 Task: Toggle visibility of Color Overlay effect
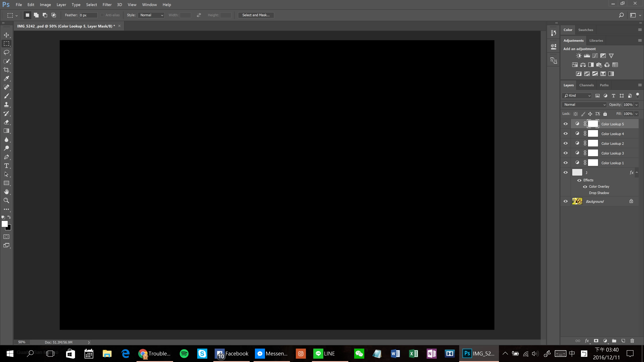(585, 187)
